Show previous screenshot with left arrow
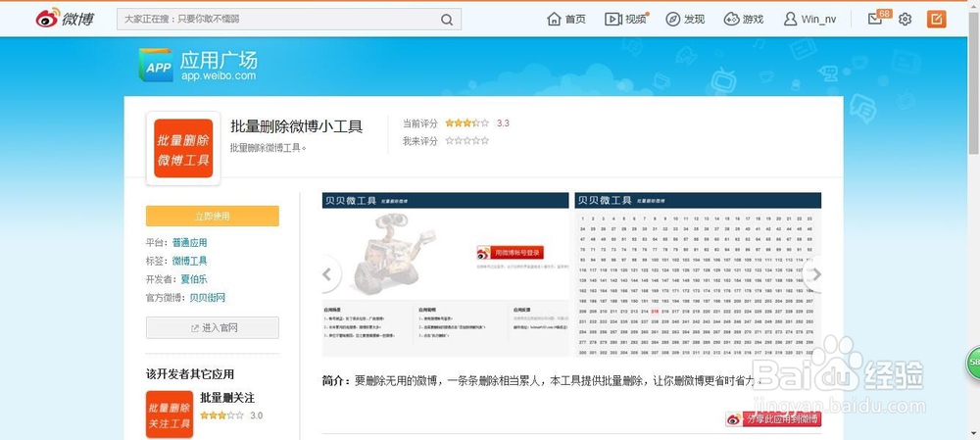 pos(327,273)
